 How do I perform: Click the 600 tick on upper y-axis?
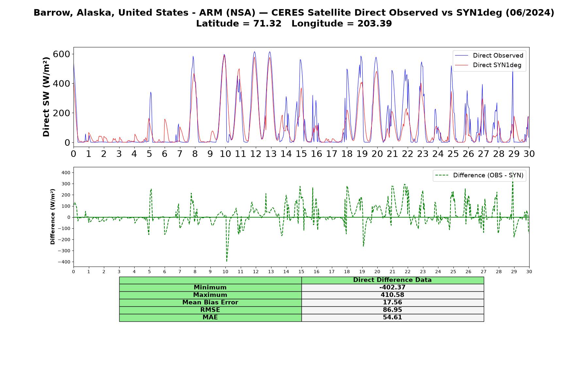tap(62, 54)
